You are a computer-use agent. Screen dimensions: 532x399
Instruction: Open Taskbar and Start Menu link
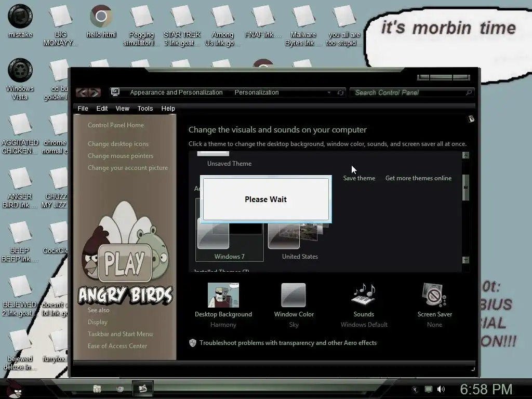(x=120, y=334)
